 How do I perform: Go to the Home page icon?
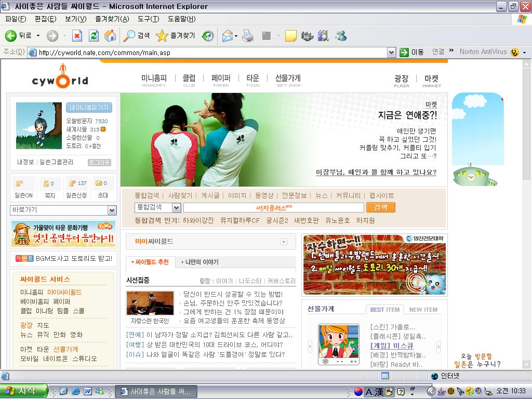pos(110,36)
